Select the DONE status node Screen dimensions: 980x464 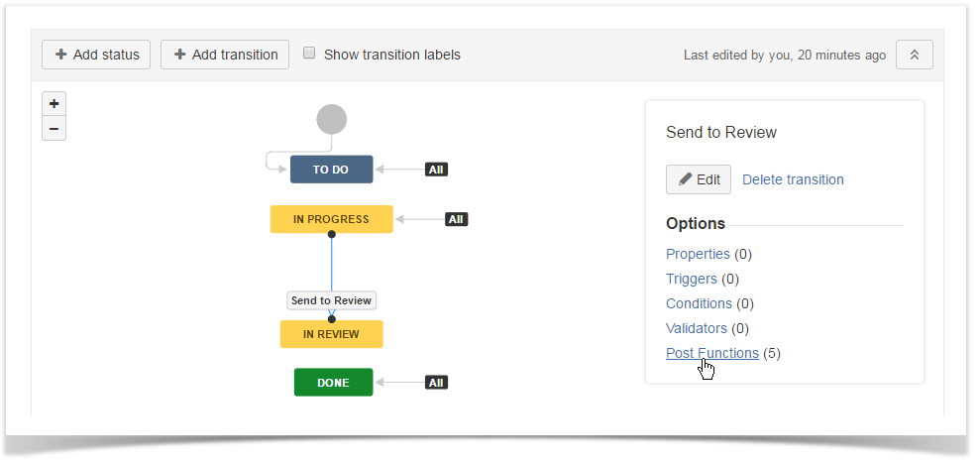[333, 382]
